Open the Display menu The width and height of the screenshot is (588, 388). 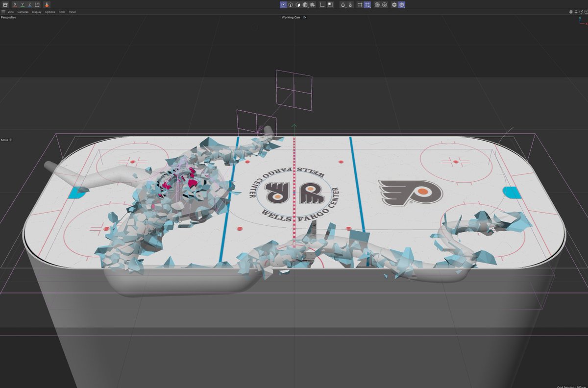point(37,12)
